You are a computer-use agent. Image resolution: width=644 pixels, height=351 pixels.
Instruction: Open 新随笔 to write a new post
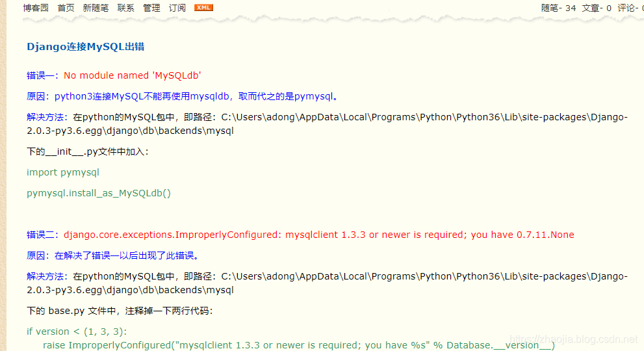(x=96, y=8)
